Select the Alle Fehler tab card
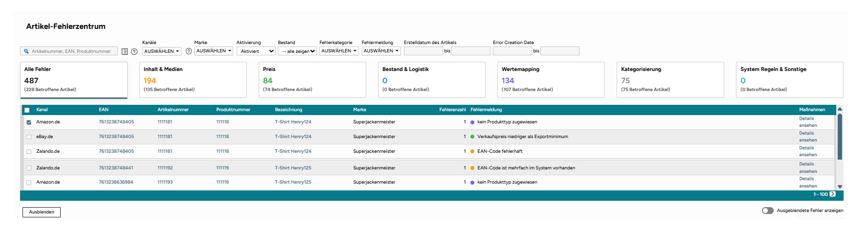The height and width of the screenshot is (237, 868). pyautogui.click(x=74, y=80)
